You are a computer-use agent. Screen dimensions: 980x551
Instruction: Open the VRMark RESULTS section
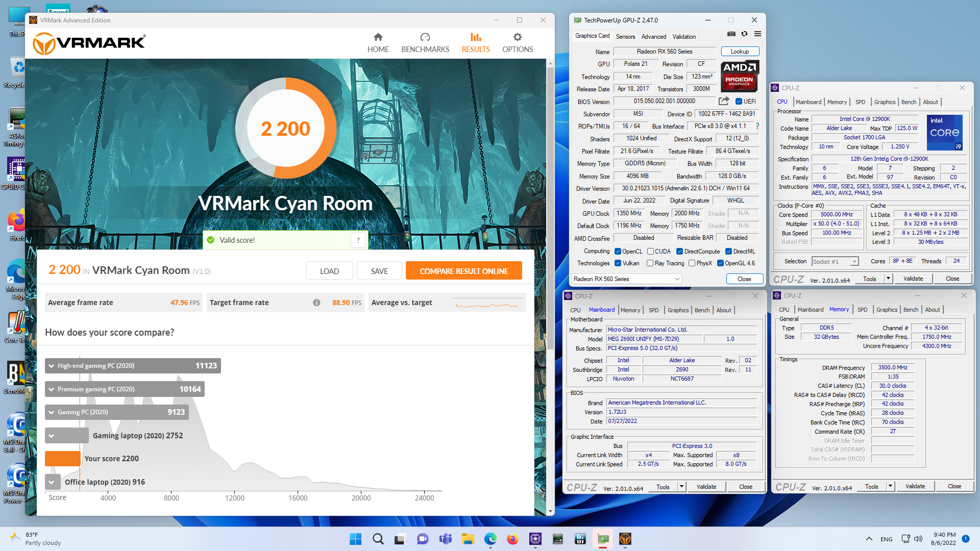tap(476, 43)
